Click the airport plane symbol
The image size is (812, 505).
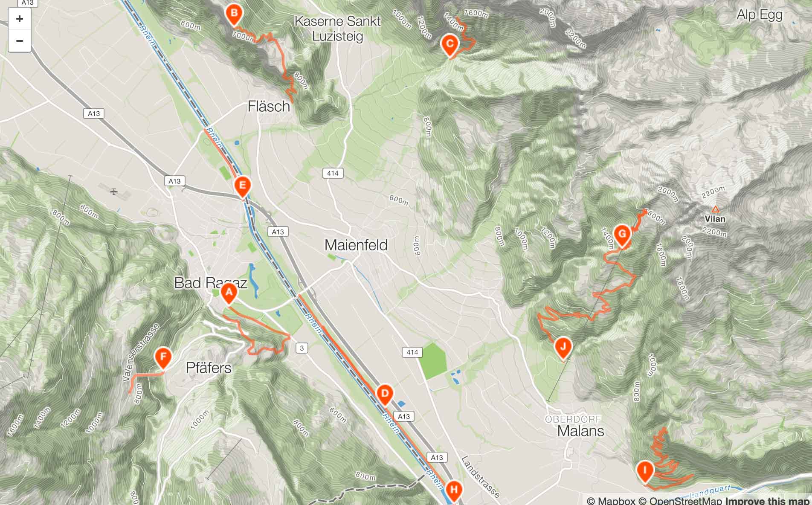pyautogui.click(x=113, y=192)
